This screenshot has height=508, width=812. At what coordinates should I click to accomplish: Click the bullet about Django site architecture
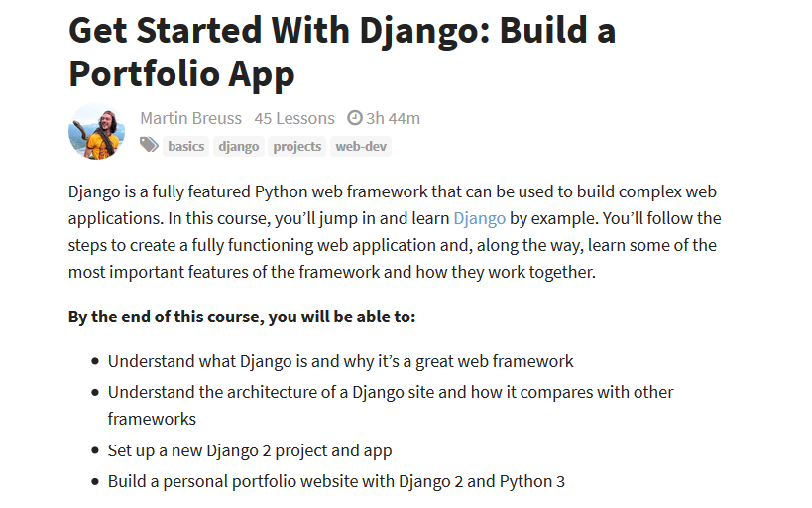391,406
